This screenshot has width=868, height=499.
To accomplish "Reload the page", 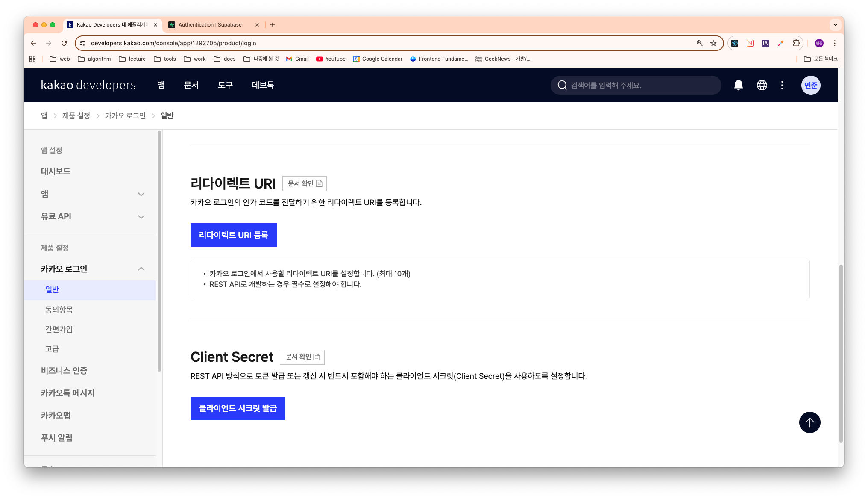I will pos(64,43).
